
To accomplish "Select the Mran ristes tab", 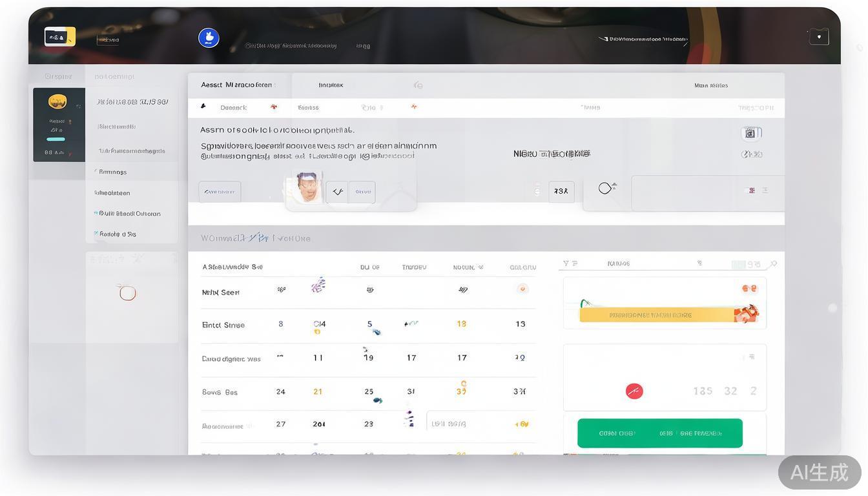I will 710,85.
